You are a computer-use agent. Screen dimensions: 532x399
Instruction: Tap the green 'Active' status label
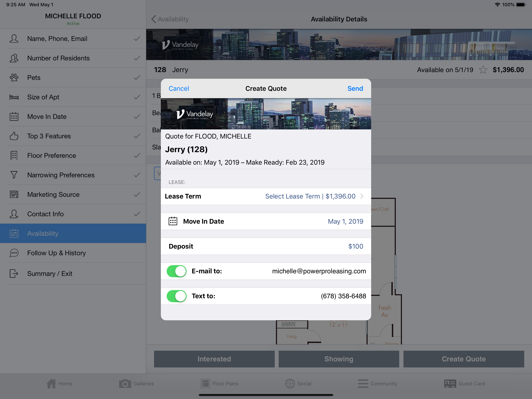pos(73,24)
